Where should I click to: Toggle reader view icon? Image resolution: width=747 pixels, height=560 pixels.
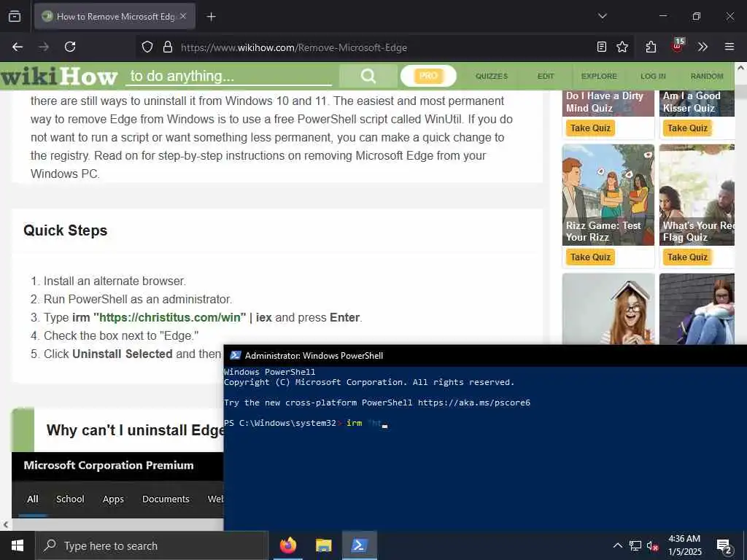[602, 47]
